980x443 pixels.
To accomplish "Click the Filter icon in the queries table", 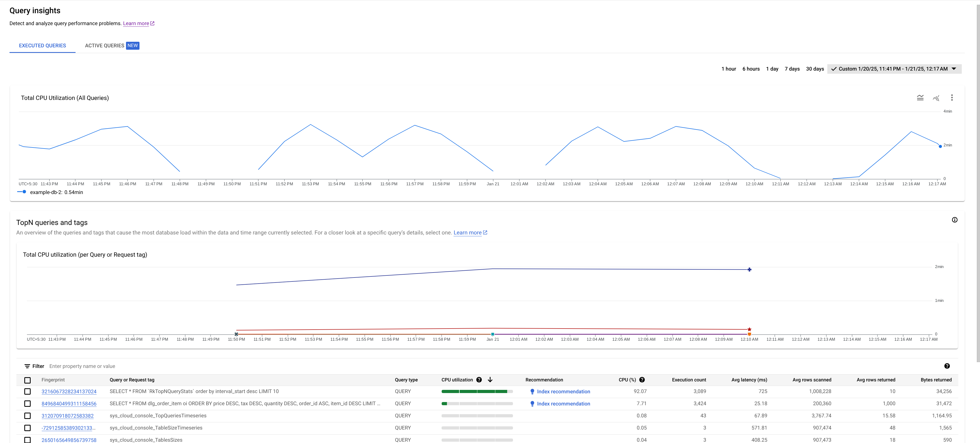I will pos(27,366).
